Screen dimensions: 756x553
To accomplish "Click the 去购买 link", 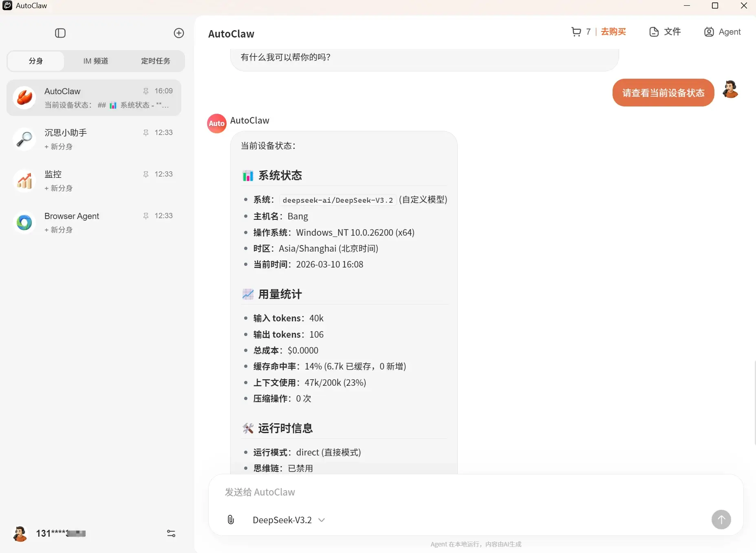I will tap(613, 32).
